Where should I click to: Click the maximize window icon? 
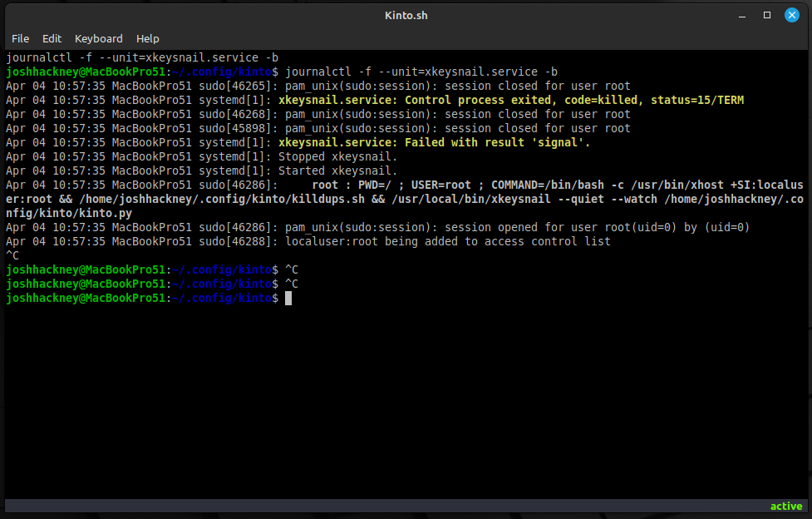tap(765, 14)
